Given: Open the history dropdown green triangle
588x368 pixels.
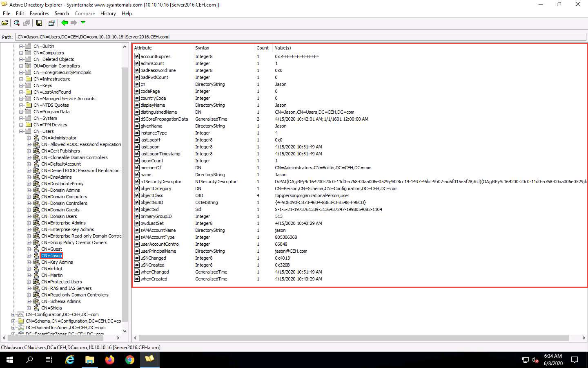Looking at the screenshot, I should click(x=83, y=23).
